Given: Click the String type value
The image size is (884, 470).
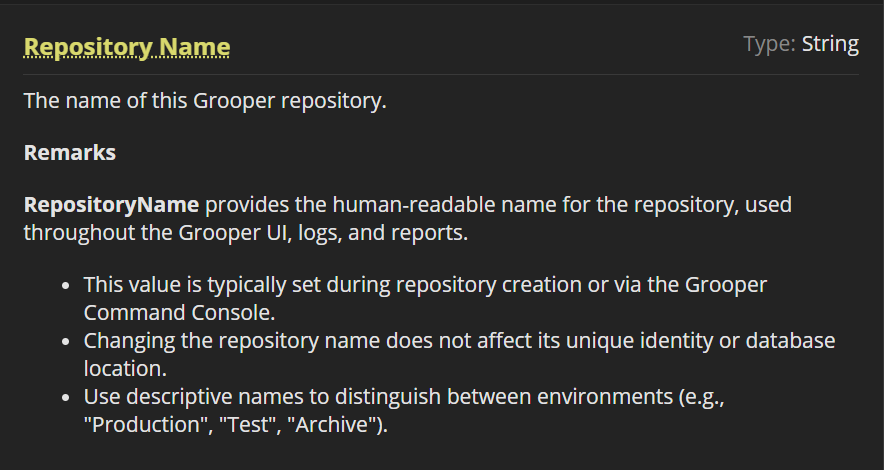Looking at the screenshot, I should tap(830, 44).
